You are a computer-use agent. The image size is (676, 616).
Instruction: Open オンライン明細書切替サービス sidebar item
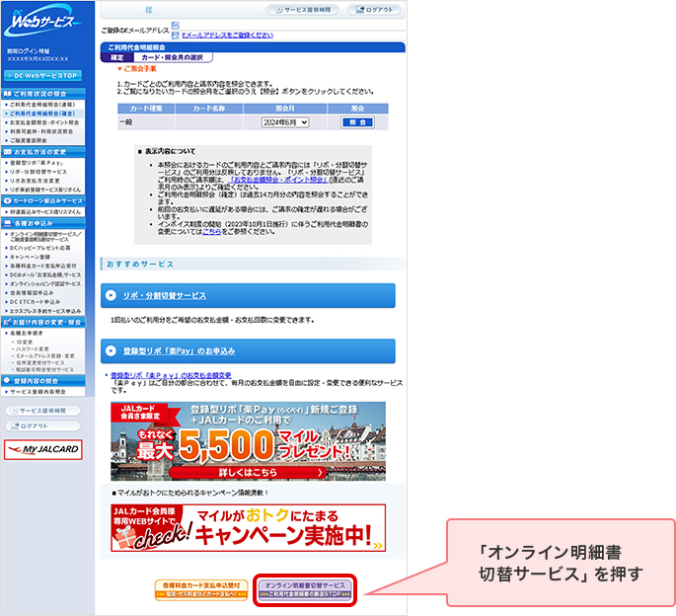tap(44, 236)
